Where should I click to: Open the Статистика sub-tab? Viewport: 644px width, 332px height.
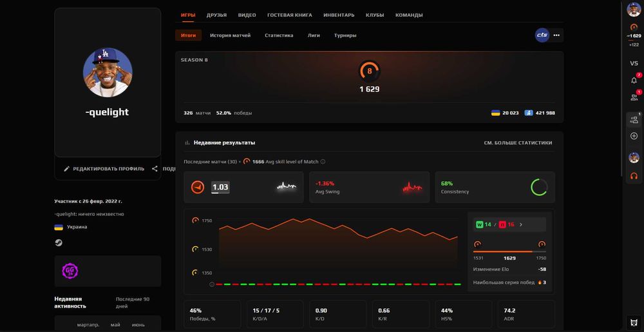[x=279, y=35]
